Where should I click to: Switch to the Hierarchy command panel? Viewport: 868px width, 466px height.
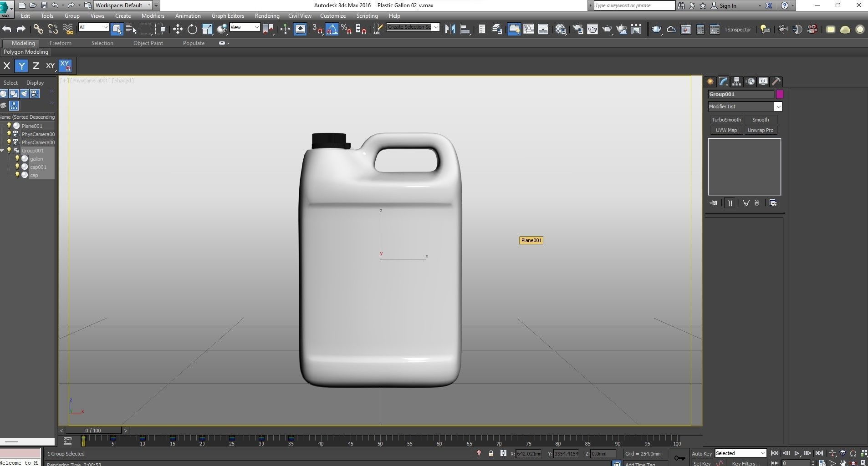pos(736,81)
